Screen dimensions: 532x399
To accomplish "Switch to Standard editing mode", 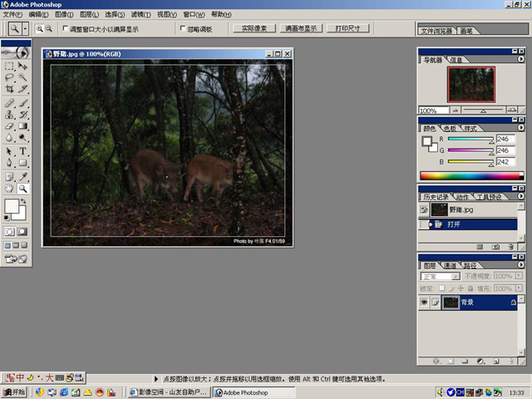I will [9, 232].
